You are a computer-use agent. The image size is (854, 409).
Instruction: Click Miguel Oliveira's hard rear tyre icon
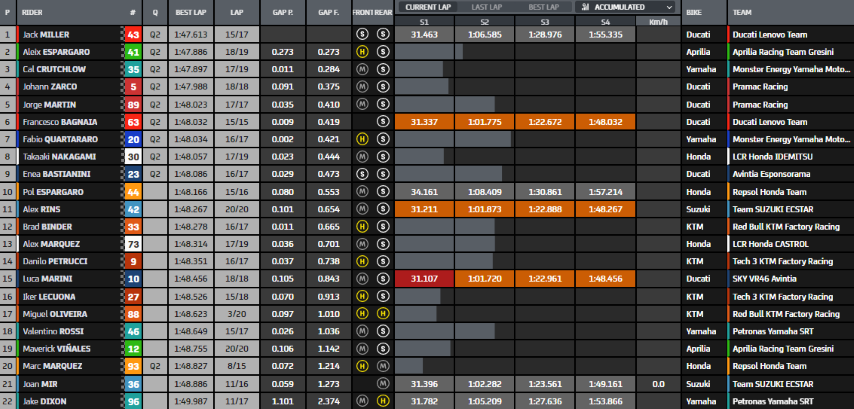[384, 313]
